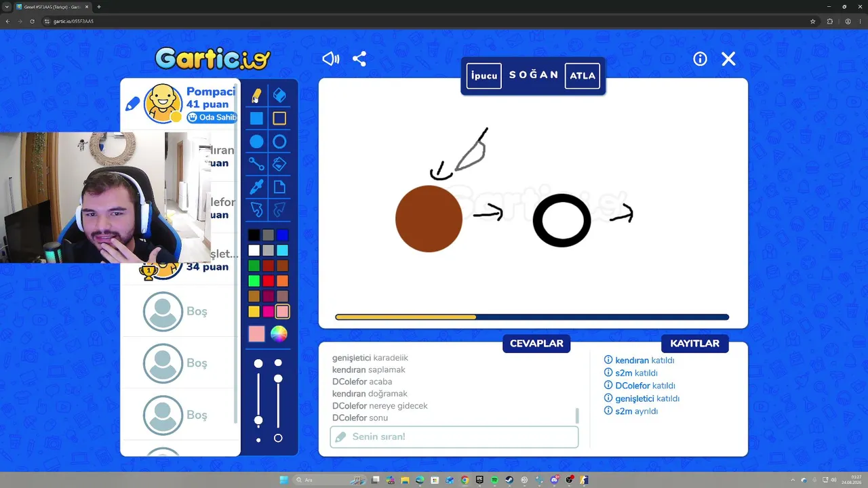This screenshot has height=488, width=868.
Task: Close the Gartic browser tab
Action: coord(87,7)
